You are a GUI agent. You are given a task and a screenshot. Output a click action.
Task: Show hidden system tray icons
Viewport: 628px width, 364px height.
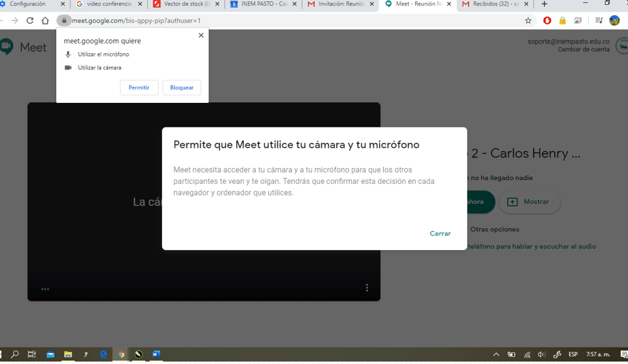(x=496, y=354)
